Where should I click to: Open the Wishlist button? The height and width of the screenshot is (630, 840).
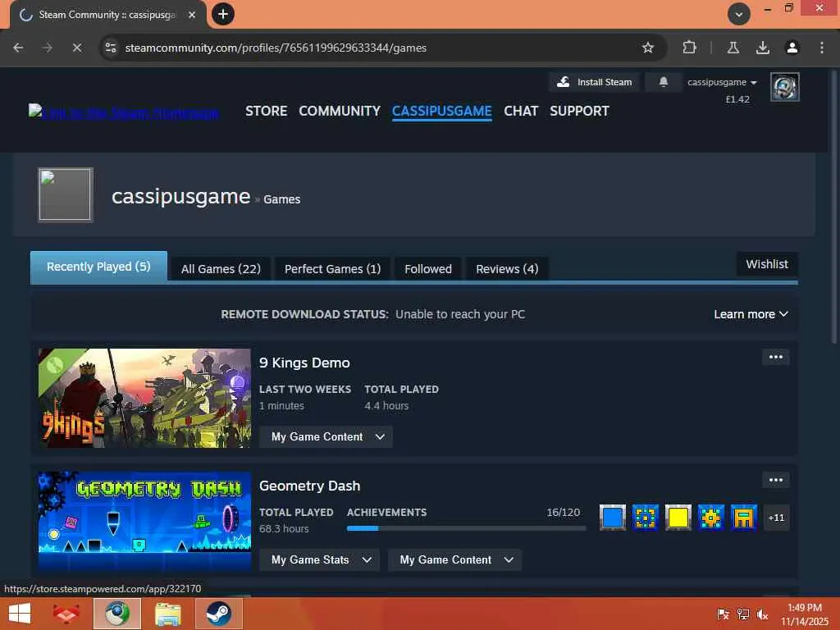tap(767, 264)
